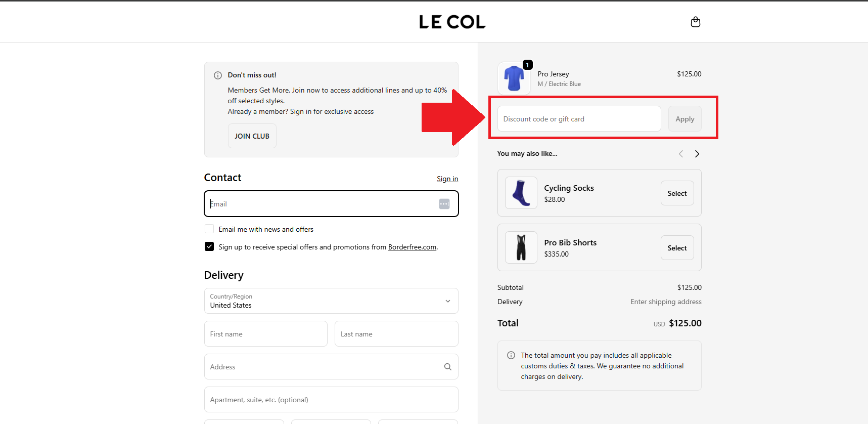868x424 pixels.
Task: Click info icon in customs duties notice
Action: tap(511, 355)
